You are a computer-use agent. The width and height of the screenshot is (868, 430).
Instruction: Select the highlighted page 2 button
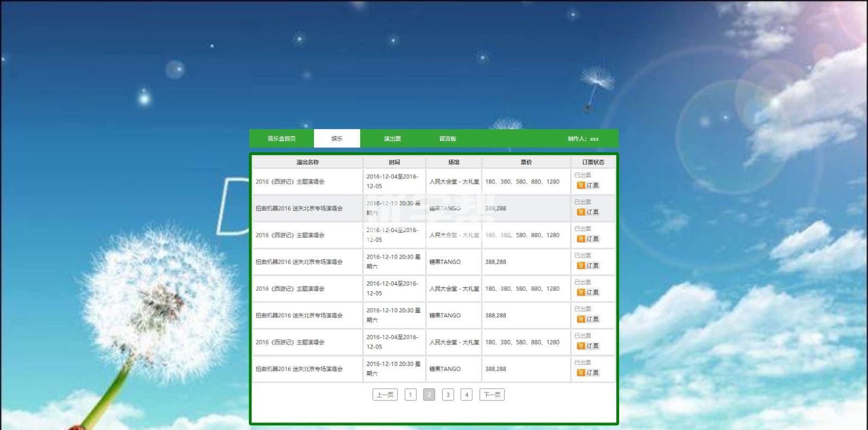(x=429, y=395)
